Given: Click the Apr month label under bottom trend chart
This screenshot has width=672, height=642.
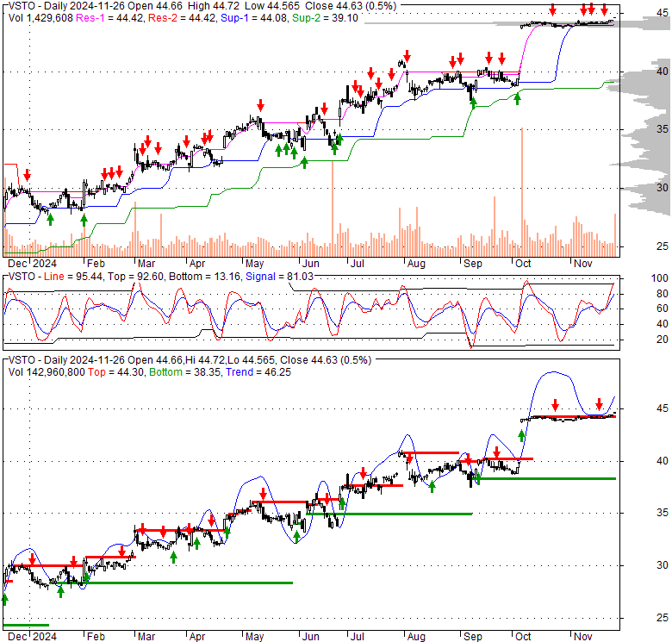Looking at the screenshot, I should pyautogui.click(x=196, y=637).
